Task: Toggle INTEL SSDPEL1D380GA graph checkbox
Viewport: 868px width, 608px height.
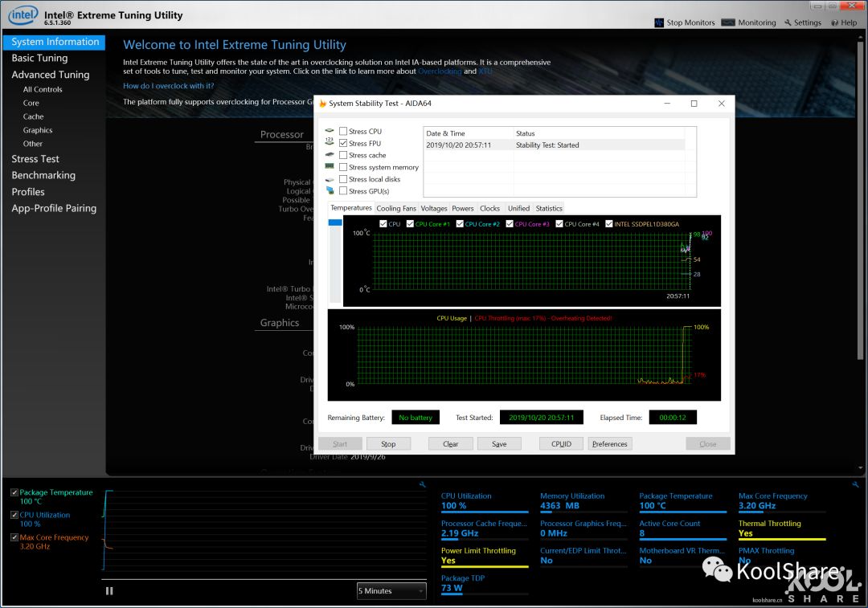Action: coord(609,223)
